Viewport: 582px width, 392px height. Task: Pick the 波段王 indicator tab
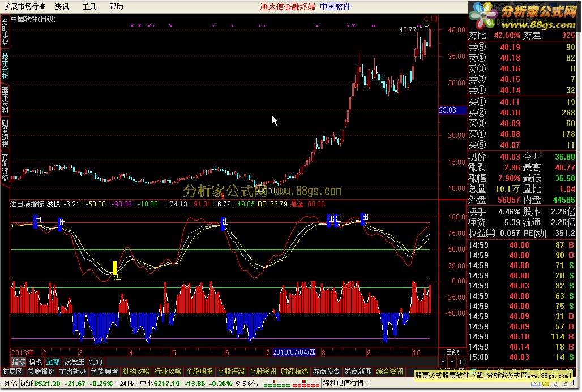(x=74, y=362)
